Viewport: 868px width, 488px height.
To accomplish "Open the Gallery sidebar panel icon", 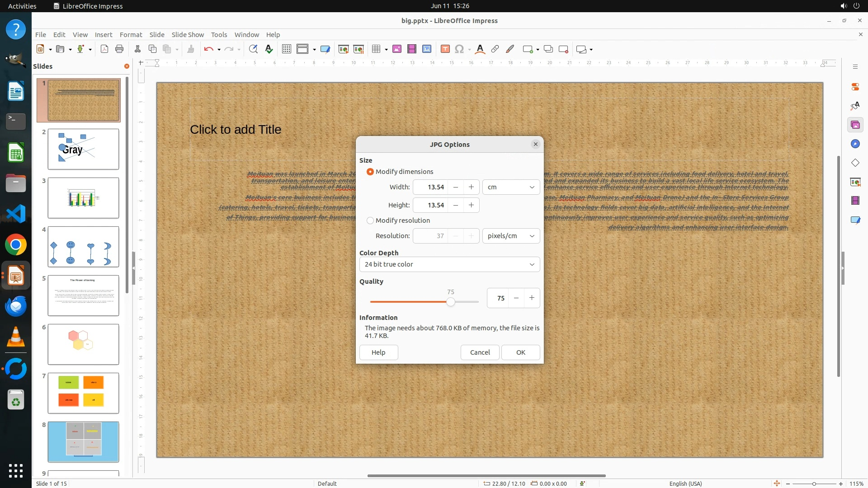I will 855,125.
